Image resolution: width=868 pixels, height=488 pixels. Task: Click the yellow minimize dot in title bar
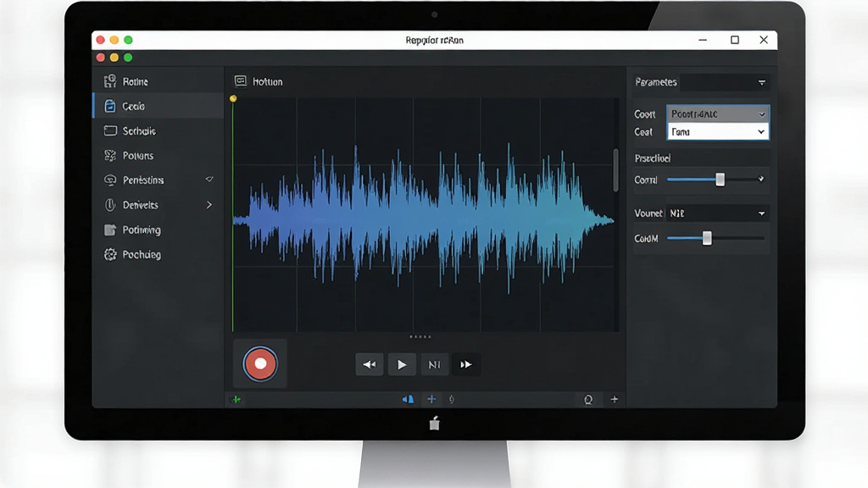[114, 40]
